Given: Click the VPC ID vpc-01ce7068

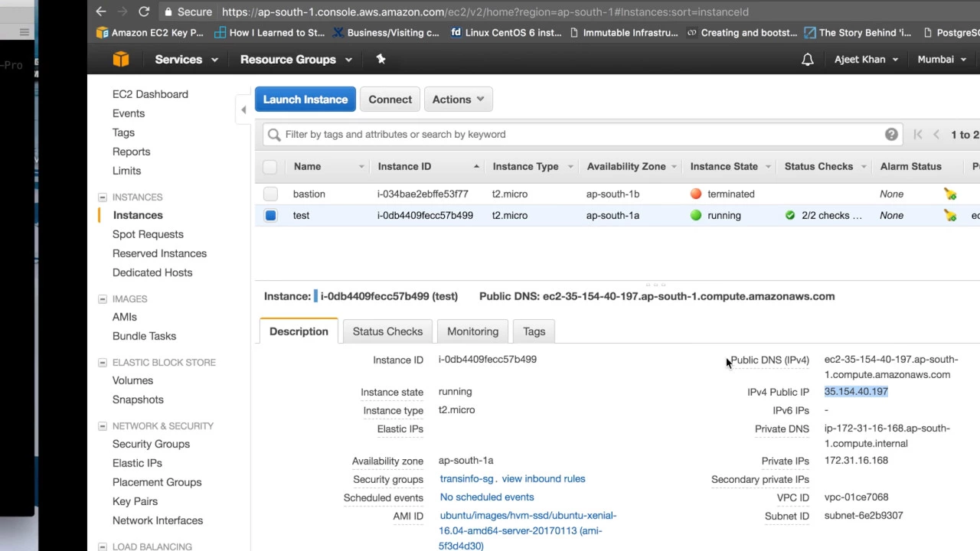Looking at the screenshot, I should [x=856, y=497].
